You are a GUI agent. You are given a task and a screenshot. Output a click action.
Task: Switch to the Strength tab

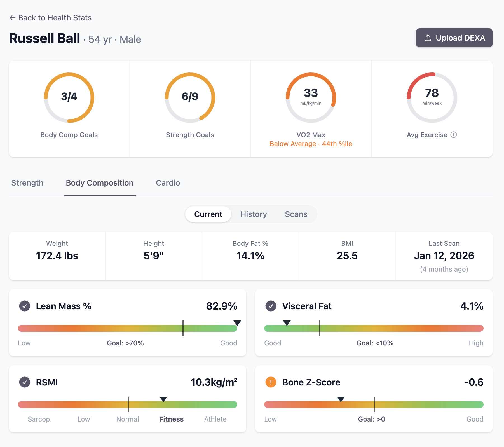pyautogui.click(x=27, y=183)
